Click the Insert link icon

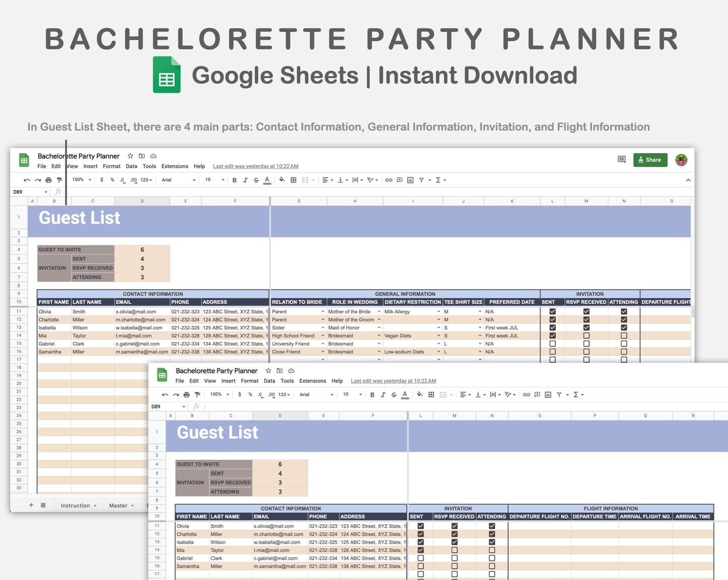click(388, 180)
